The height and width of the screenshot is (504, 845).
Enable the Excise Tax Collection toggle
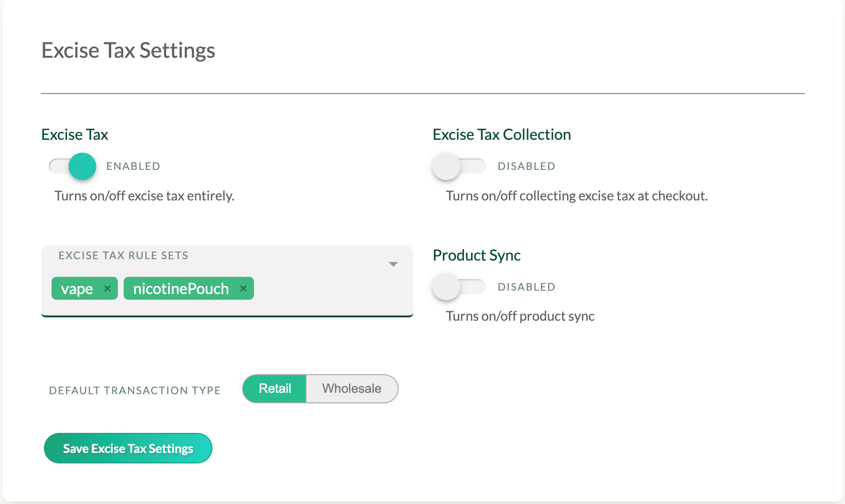coord(458,166)
